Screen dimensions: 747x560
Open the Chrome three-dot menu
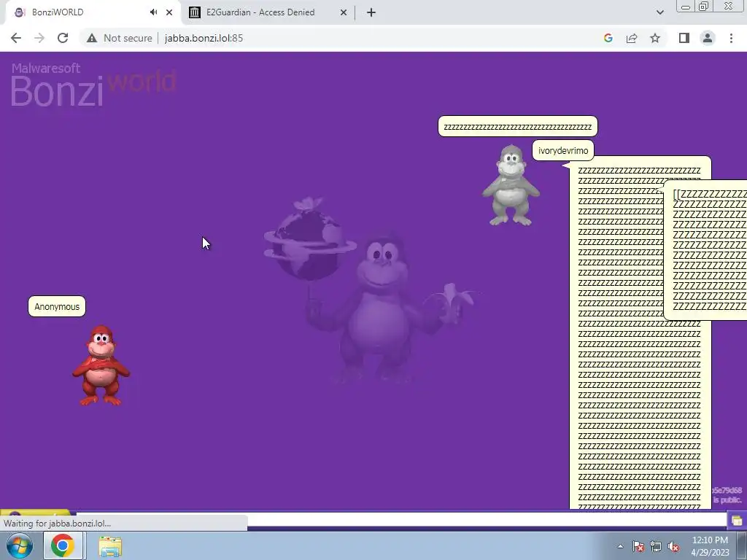coord(731,38)
